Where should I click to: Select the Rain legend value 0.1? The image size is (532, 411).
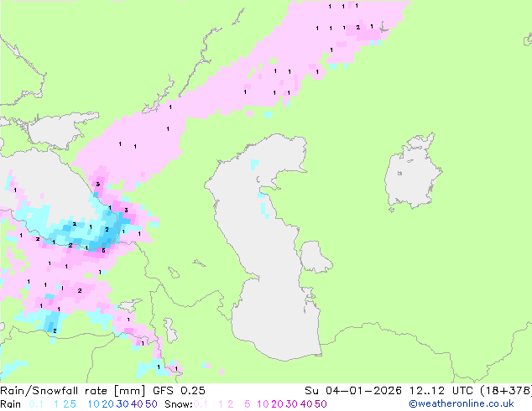point(36,404)
